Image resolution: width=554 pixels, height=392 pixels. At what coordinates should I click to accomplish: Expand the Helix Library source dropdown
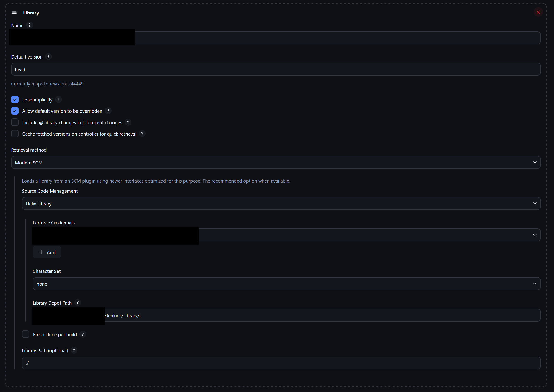tap(281, 204)
